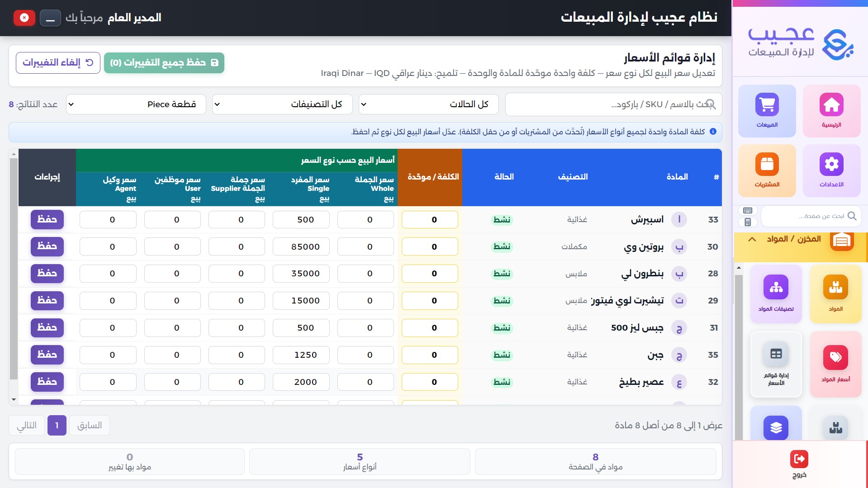The height and width of the screenshot is (488, 868).
Task: Click cost field of اسبريش row
Action: [430, 220]
